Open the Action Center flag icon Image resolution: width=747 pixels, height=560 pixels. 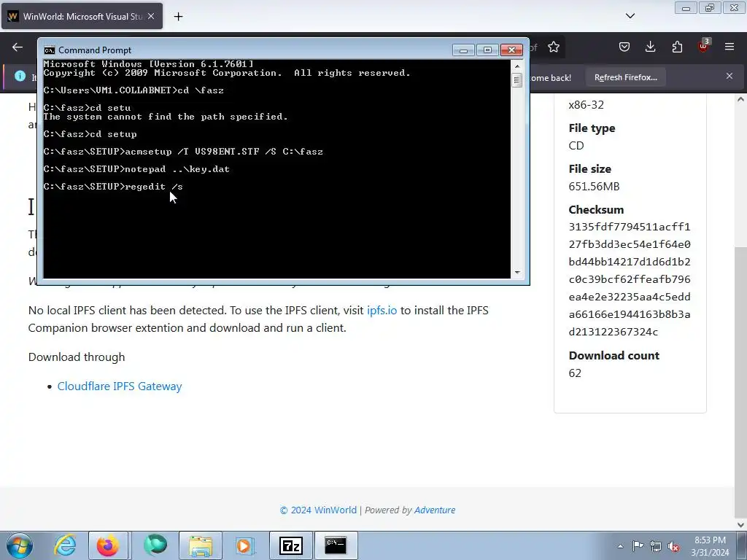[638, 546]
